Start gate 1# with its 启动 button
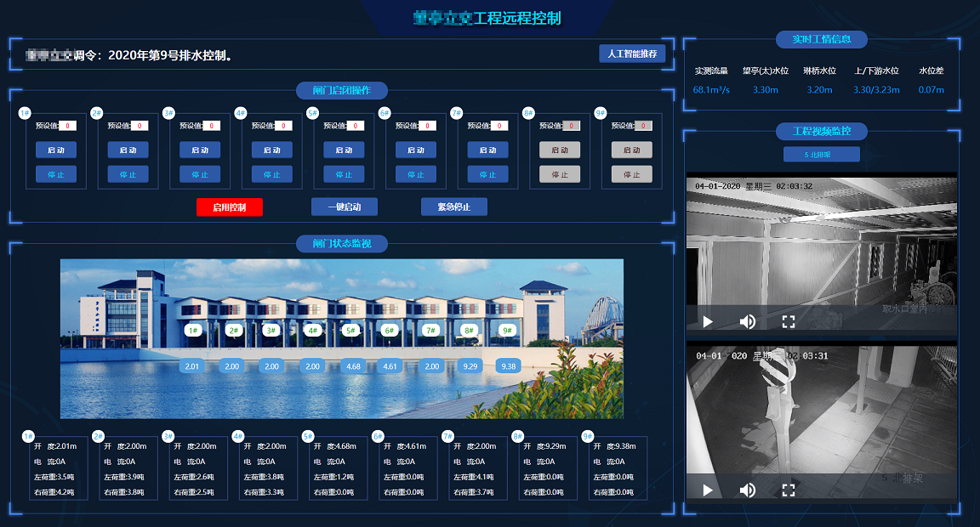 [x=56, y=150]
